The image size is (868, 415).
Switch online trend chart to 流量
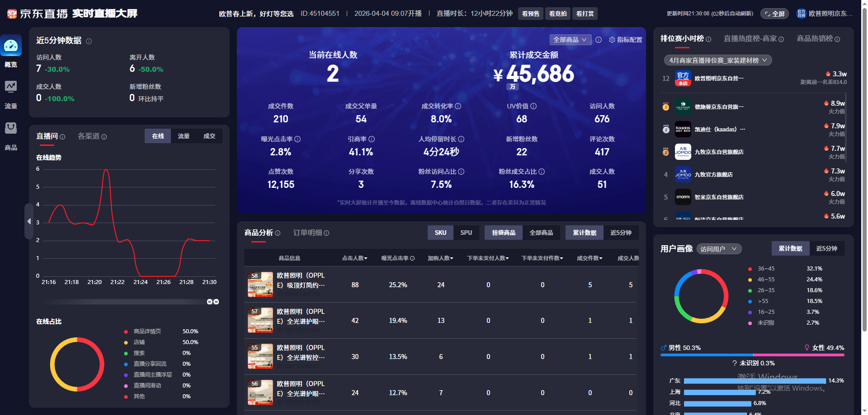click(184, 136)
